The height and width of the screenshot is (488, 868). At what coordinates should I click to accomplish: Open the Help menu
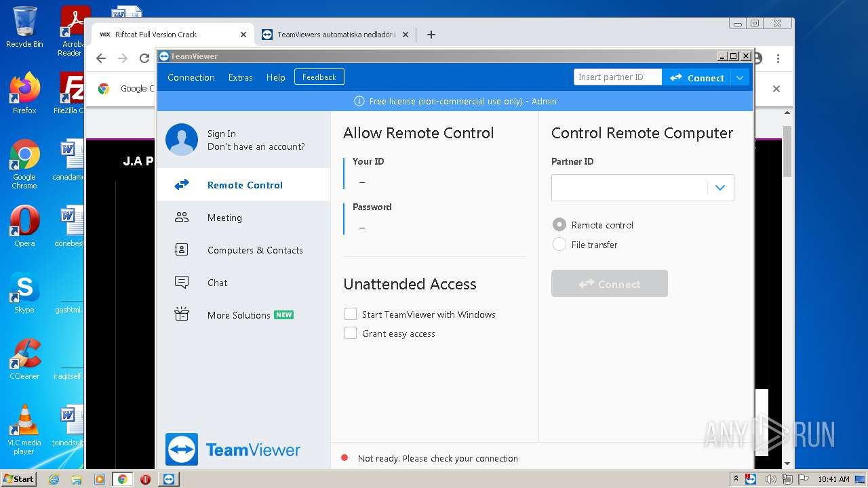click(x=276, y=77)
